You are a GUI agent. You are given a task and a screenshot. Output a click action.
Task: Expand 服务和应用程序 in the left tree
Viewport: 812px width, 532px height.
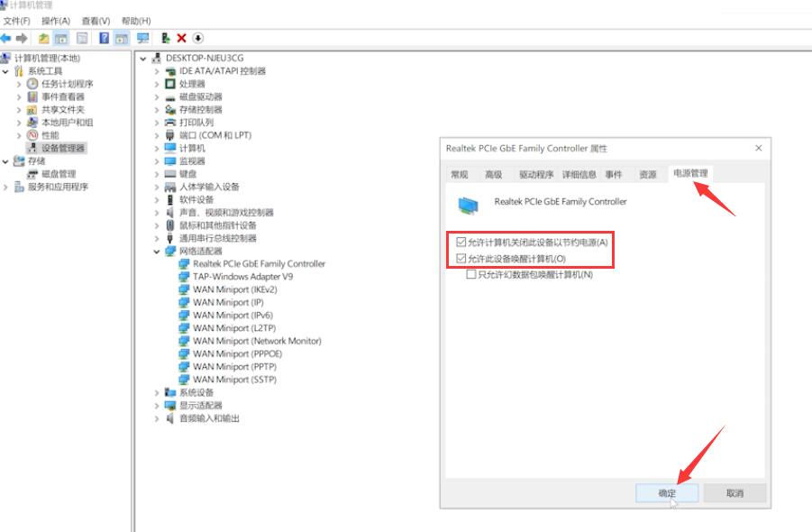(5, 187)
